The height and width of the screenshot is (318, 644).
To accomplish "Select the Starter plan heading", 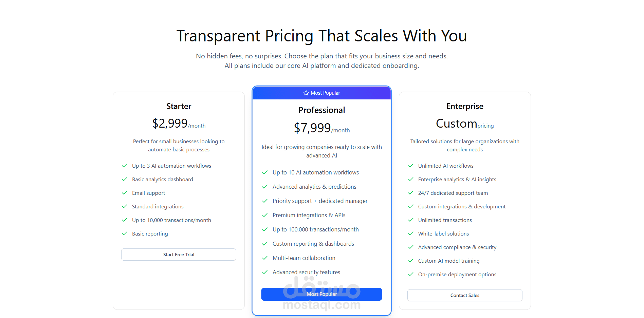I will click(179, 106).
